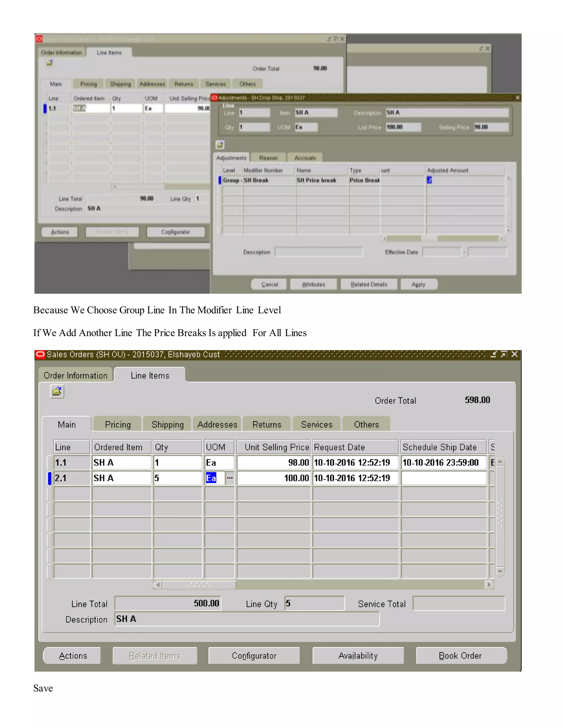
Task: Click Ordered Item SH A on line 2.1
Action: point(122,478)
